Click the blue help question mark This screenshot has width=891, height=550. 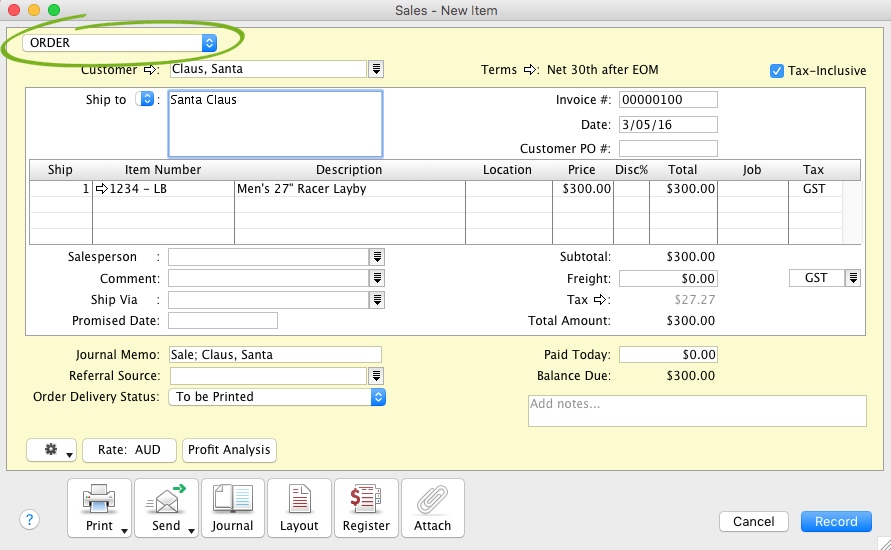tap(29, 519)
